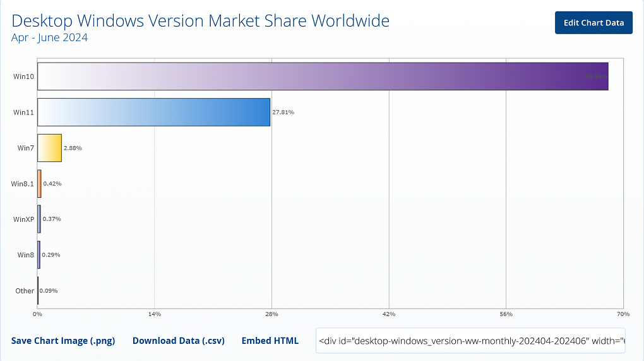Click the WinXP axis label
Screen dimensions: 644x361
click(23, 219)
